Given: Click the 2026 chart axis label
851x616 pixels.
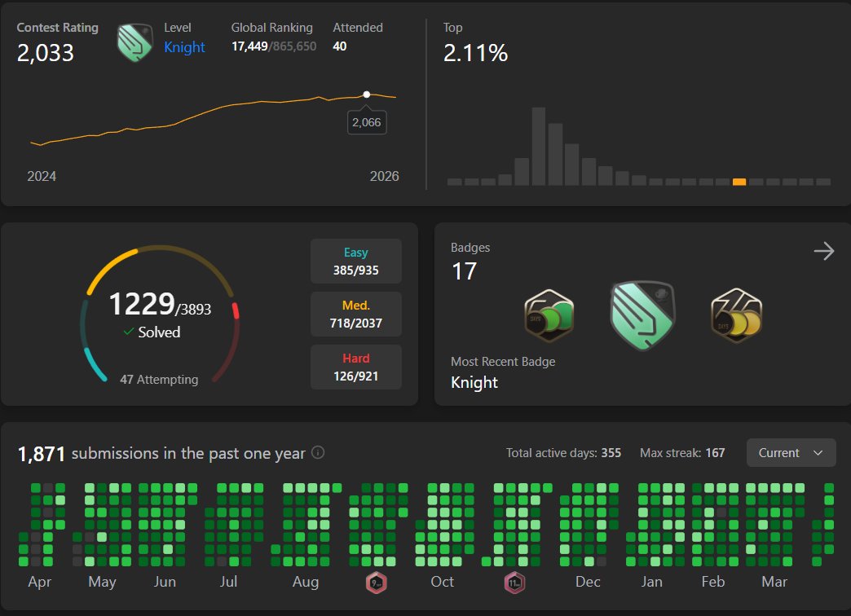Looking at the screenshot, I should point(384,176).
